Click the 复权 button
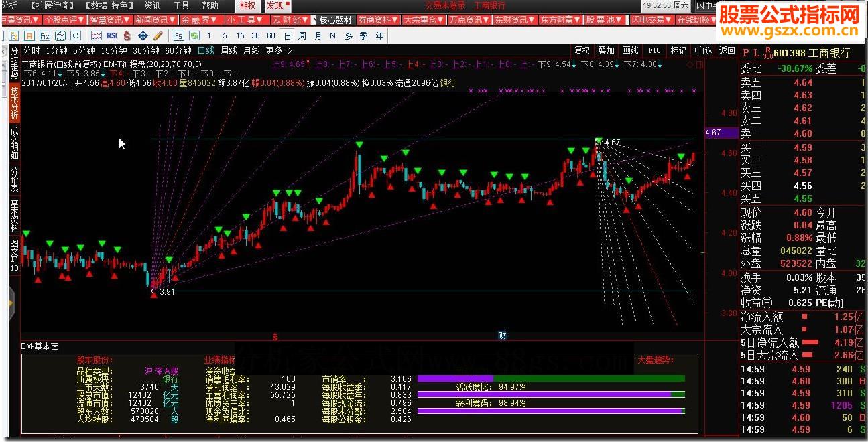This screenshot has height=442, width=868. pyautogui.click(x=582, y=50)
